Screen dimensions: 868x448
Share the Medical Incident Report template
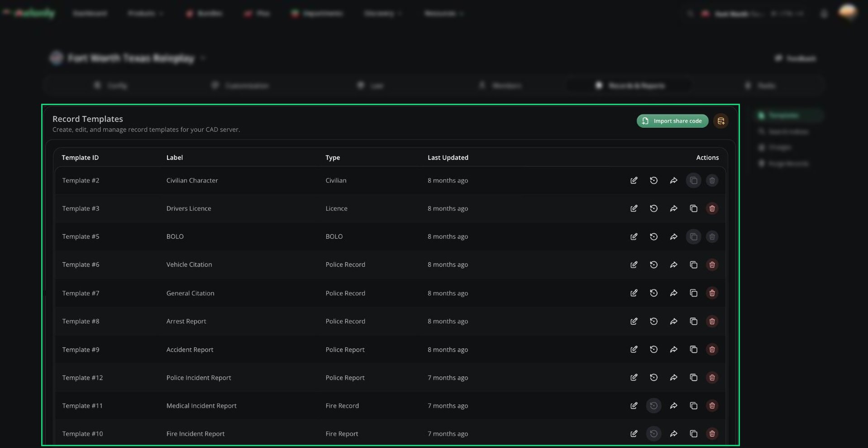click(x=674, y=405)
